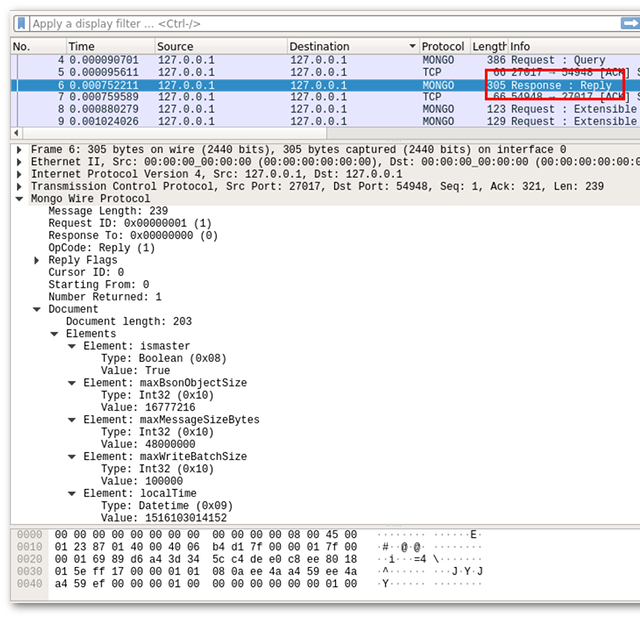
Task: Expand the Reply Flags node
Action: [38, 260]
